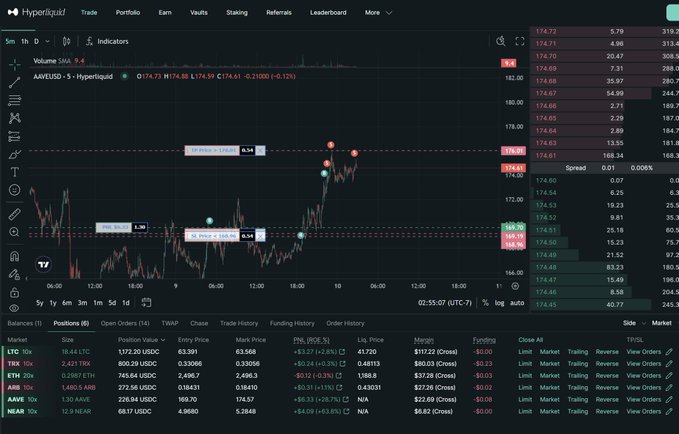Open the Referrals page

click(x=279, y=13)
